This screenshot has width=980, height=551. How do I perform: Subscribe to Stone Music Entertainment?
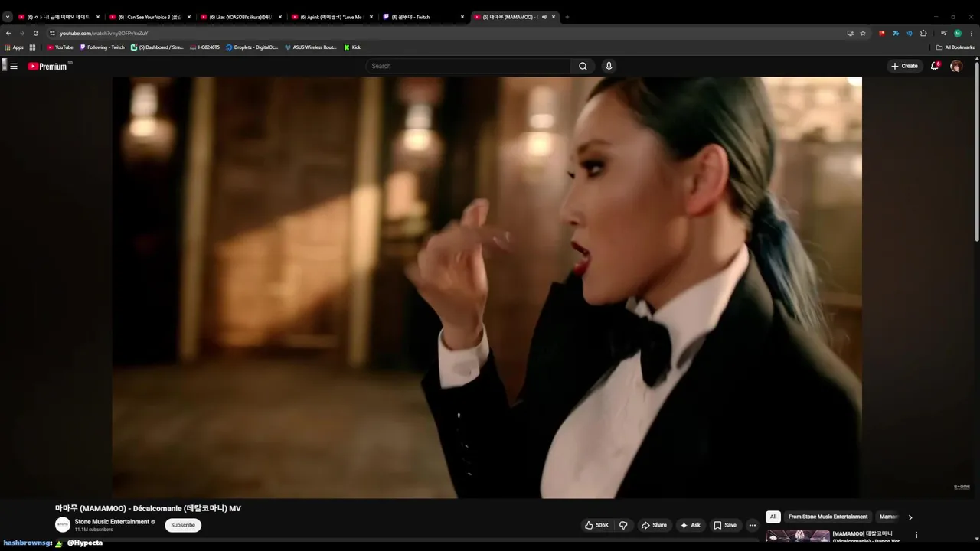tap(183, 525)
